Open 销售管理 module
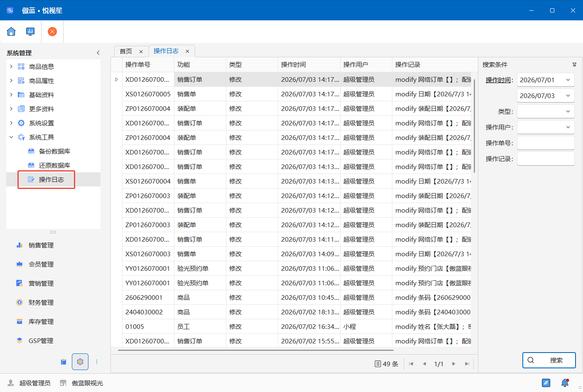Viewport: 583px width, 392px height. 41,245
